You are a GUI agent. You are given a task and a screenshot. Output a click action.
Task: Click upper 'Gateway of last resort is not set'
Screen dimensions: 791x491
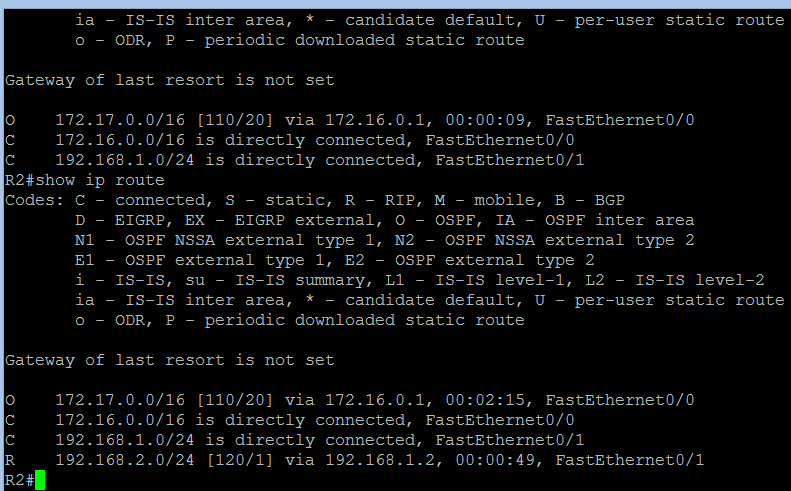[x=170, y=80]
